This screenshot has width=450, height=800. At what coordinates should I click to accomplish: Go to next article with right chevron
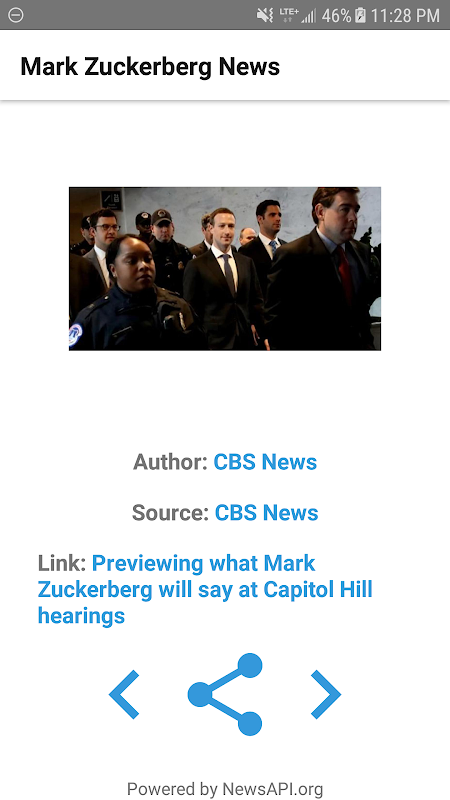[x=326, y=694]
